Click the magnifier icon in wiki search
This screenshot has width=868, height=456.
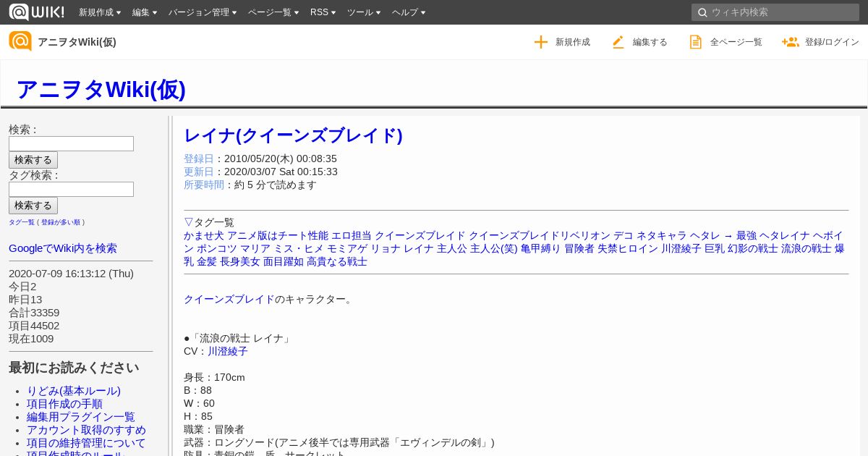pos(702,12)
